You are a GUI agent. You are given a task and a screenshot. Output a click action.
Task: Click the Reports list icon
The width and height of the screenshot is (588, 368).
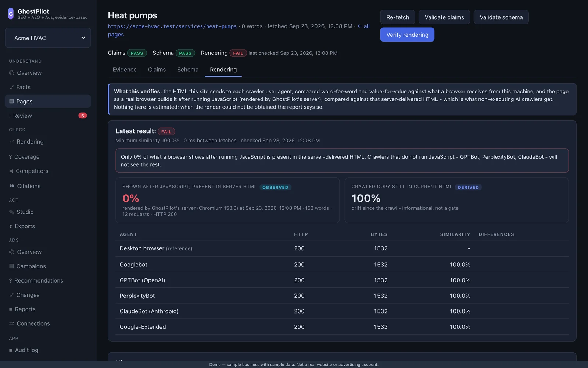coord(11,309)
